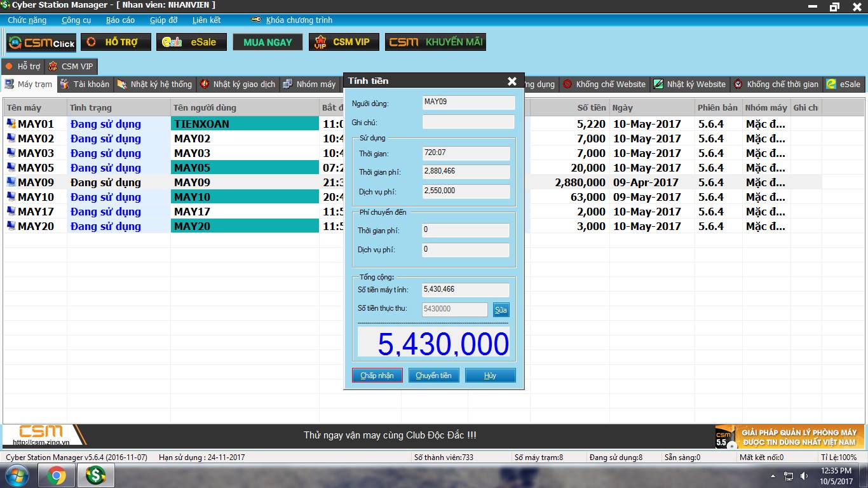
Task: Click the Người dùng field showing MAY09
Action: 468,103
